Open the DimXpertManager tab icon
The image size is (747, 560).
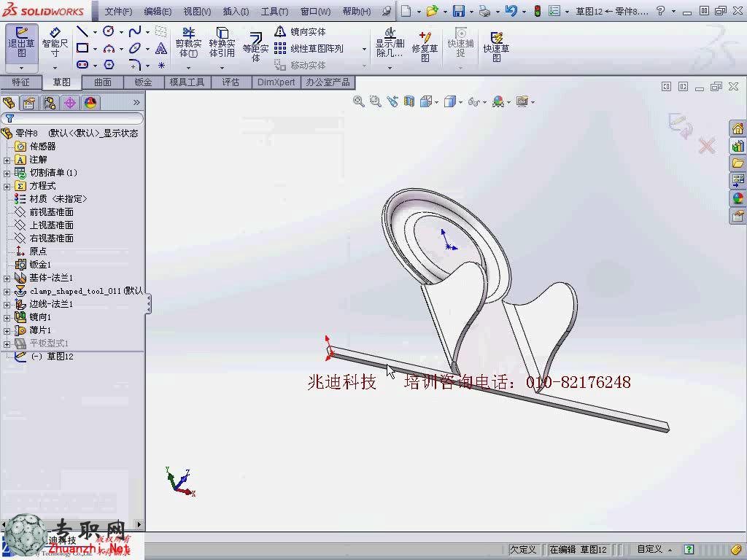pyautogui.click(x=70, y=102)
